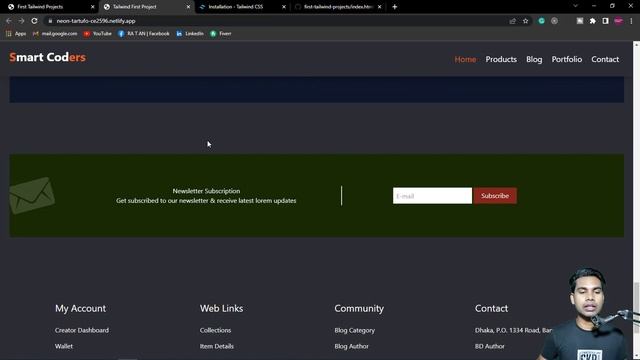Reload the page with refresh icon

click(34, 21)
